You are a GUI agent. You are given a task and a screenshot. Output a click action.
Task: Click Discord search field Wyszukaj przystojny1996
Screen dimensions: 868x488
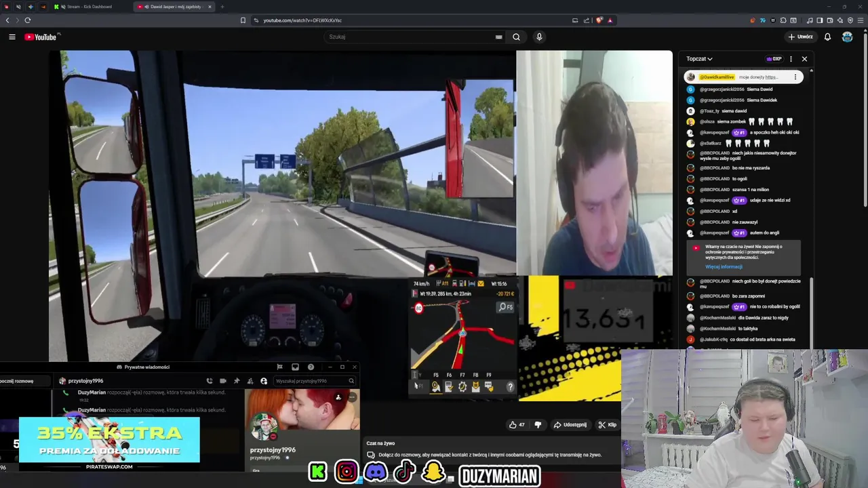pos(315,381)
